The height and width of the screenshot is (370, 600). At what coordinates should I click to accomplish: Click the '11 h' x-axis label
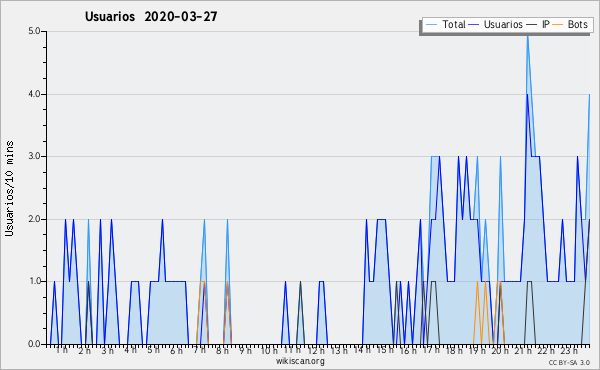coord(292,350)
